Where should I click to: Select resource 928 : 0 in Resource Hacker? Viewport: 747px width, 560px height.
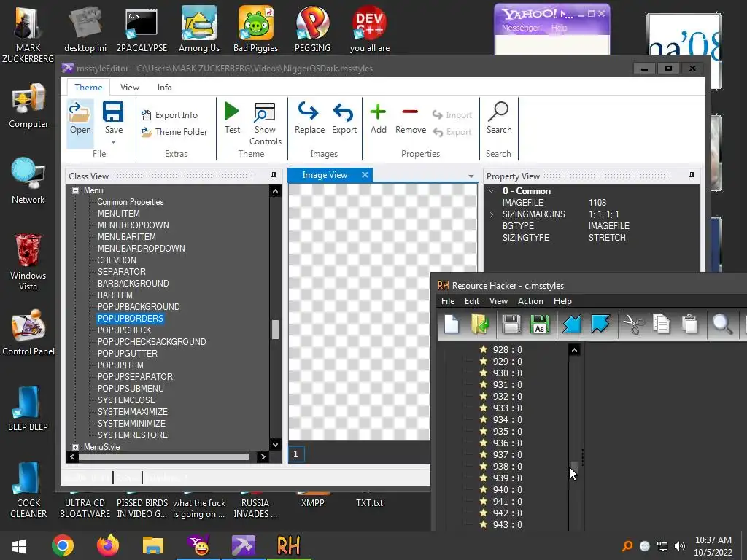500,350
